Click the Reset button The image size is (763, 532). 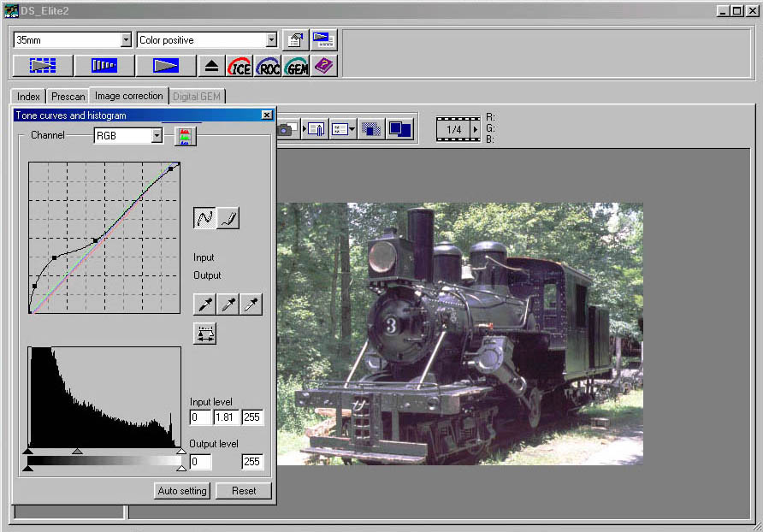point(244,491)
